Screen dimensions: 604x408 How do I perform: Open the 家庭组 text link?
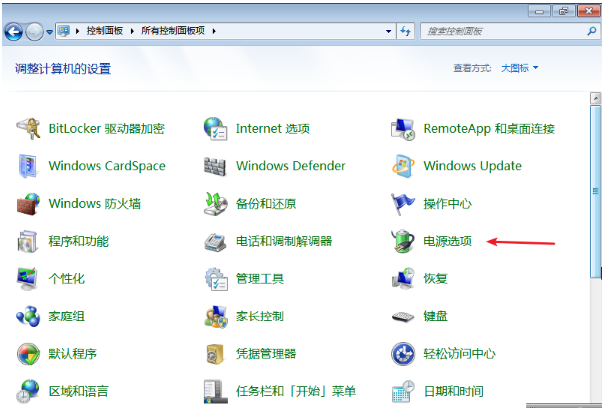(x=67, y=316)
